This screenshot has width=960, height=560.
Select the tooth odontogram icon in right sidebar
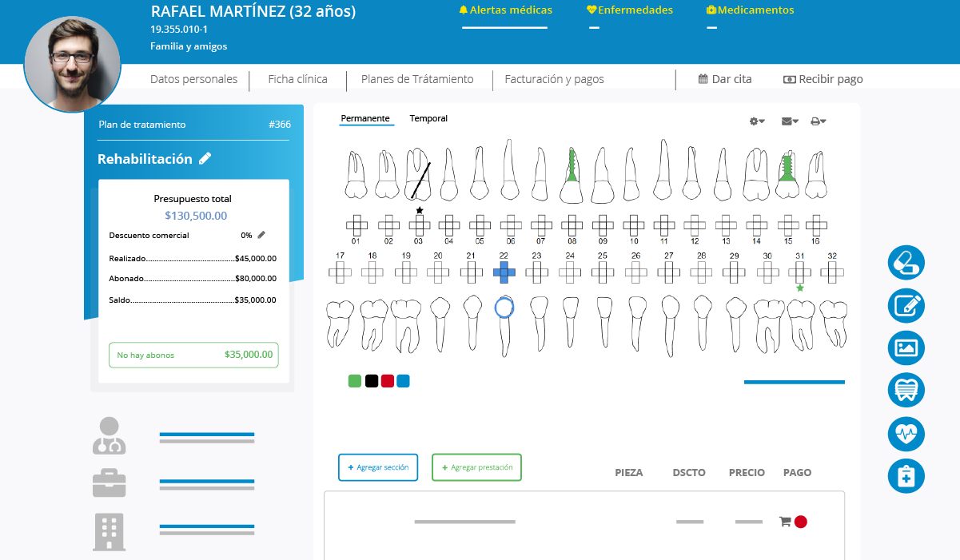[x=906, y=390]
